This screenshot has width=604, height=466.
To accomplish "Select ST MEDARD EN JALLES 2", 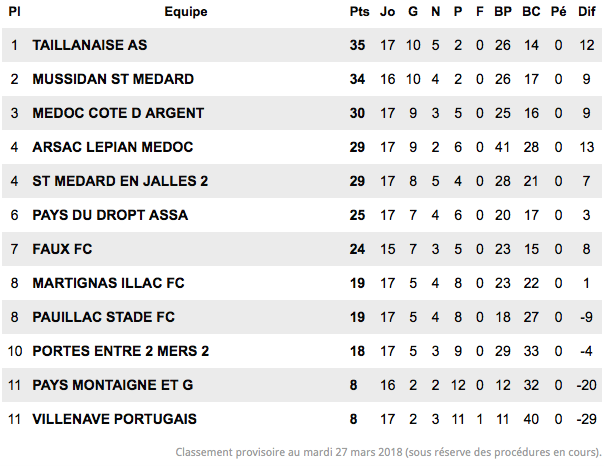I will [x=120, y=181].
